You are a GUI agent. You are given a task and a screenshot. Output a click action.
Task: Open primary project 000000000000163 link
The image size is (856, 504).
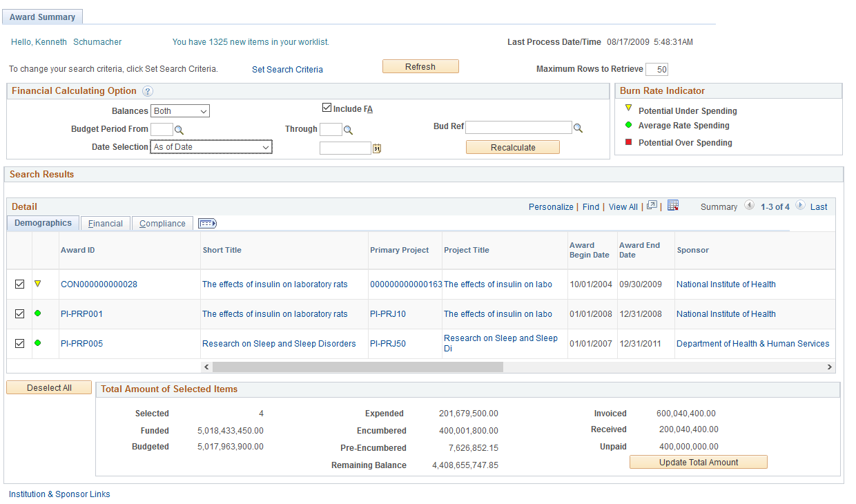click(406, 284)
